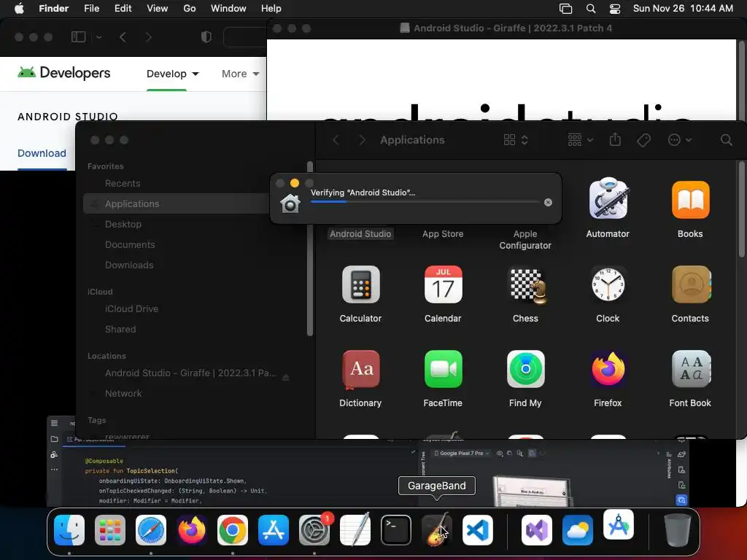This screenshot has width=747, height=560.
Task: Select the Contacts app icon
Action: (x=691, y=284)
